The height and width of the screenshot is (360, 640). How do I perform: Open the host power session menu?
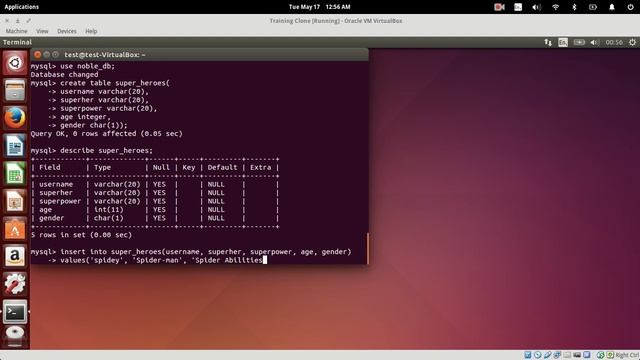click(630, 7)
